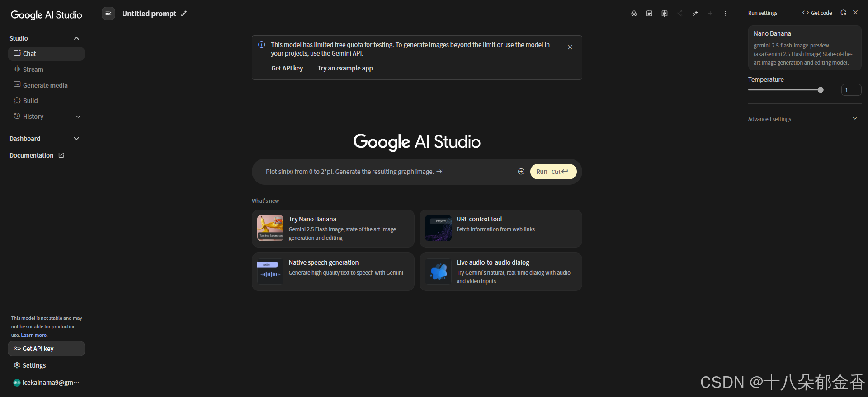Click the account avatar icon at bottom
The height and width of the screenshot is (397, 868).
17,383
